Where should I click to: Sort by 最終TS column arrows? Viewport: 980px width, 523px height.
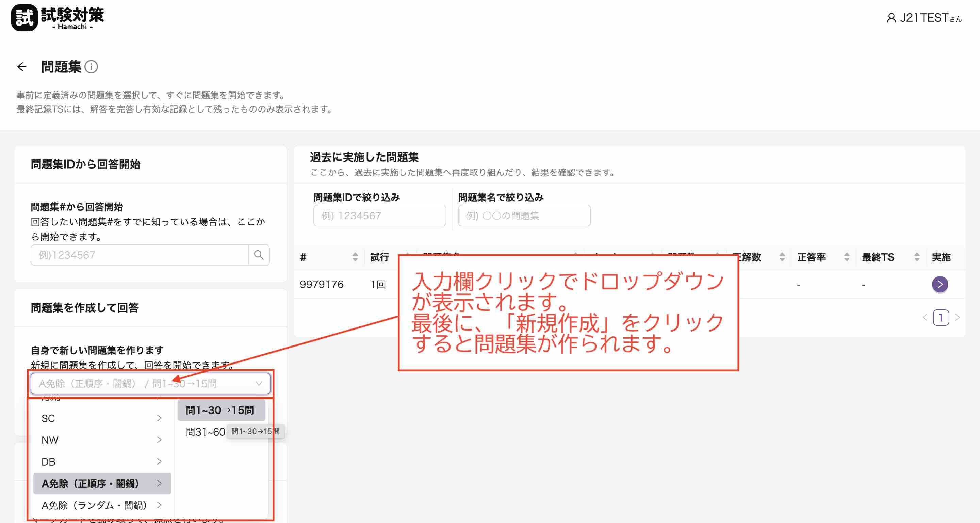click(917, 257)
